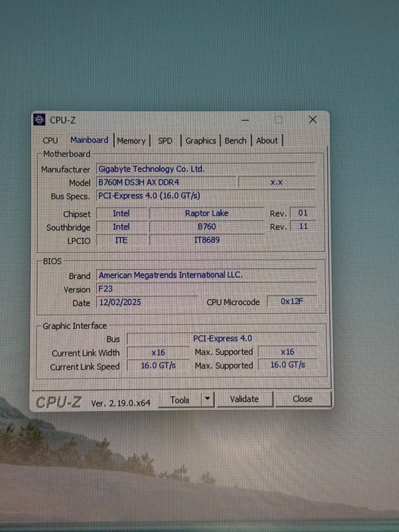Click the chipset Rev. value 01
Image resolution: width=399 pixels, height=532 pixels.
(303, 213)
